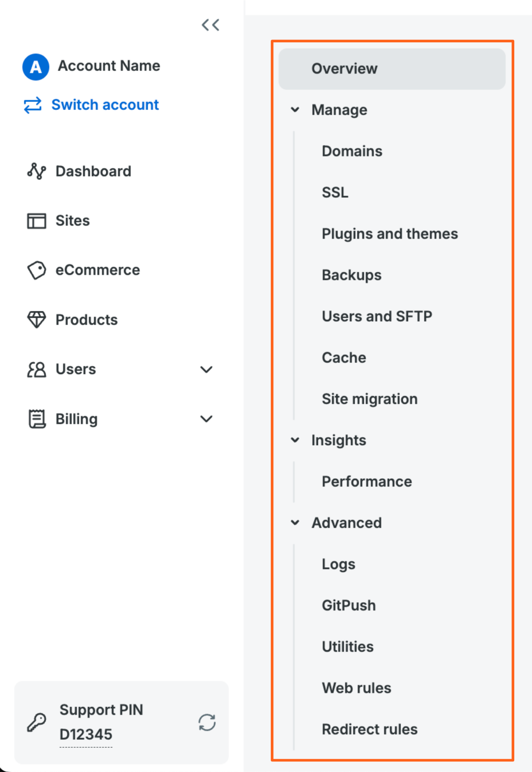Collapse the Manage section

(294, 110)
